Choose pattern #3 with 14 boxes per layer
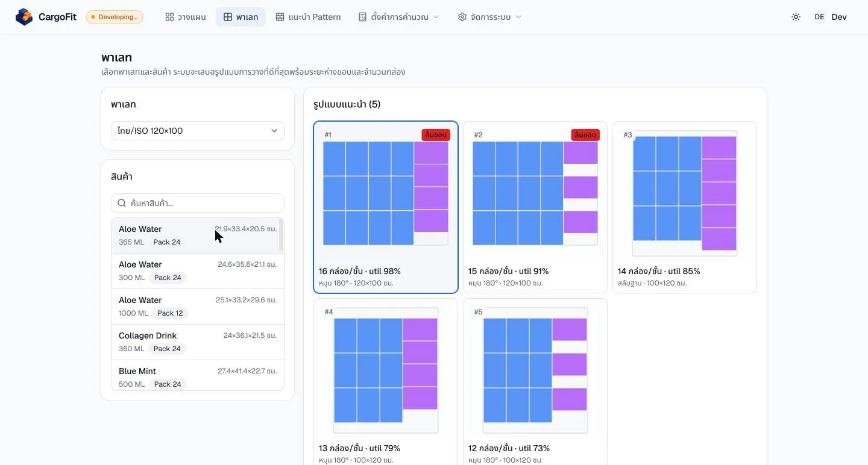Viewport: 868px width, 465px height. point(685,207)
